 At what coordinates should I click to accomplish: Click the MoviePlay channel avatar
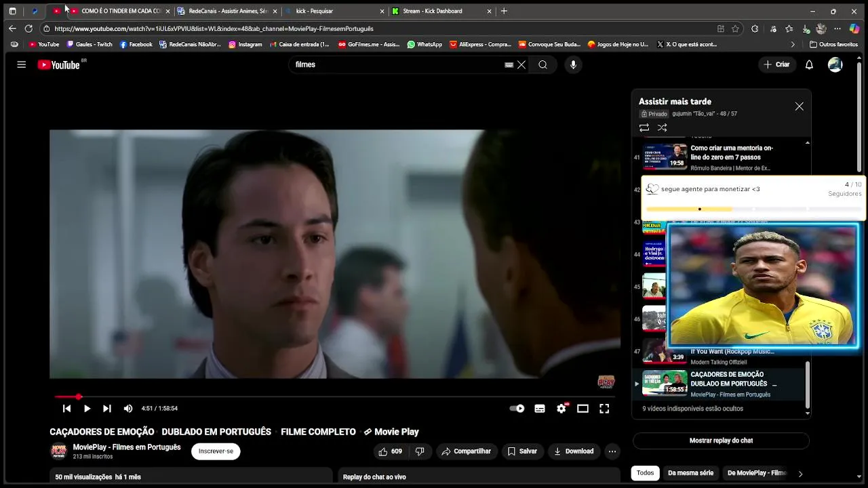[59, 451]
